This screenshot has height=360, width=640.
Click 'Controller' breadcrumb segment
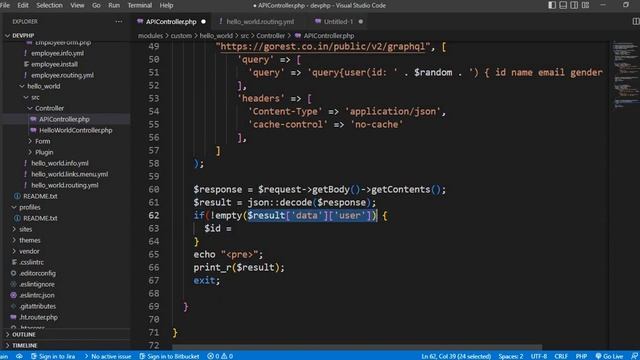pos(271,36)
